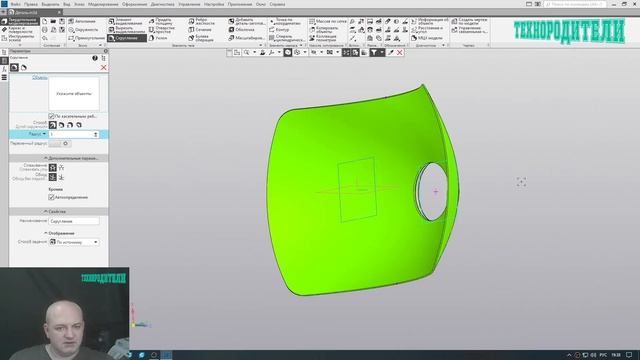Switch to the Деталь document tab

coord(35,12)
